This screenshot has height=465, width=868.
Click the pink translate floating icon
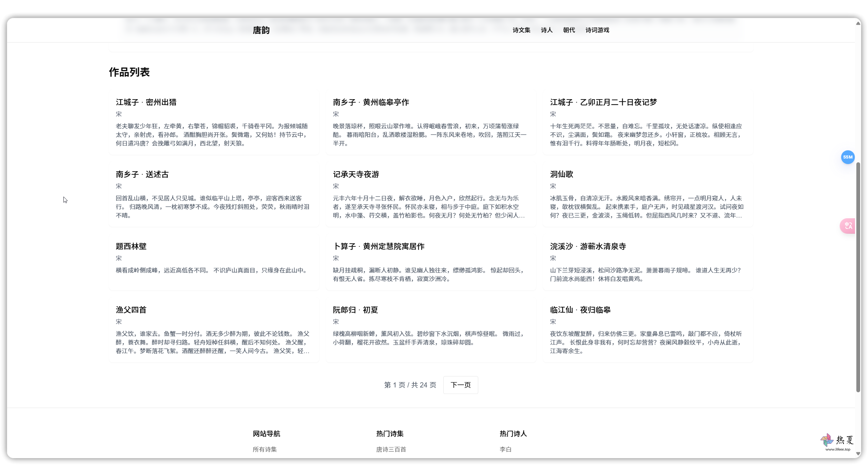coord(848,226)
